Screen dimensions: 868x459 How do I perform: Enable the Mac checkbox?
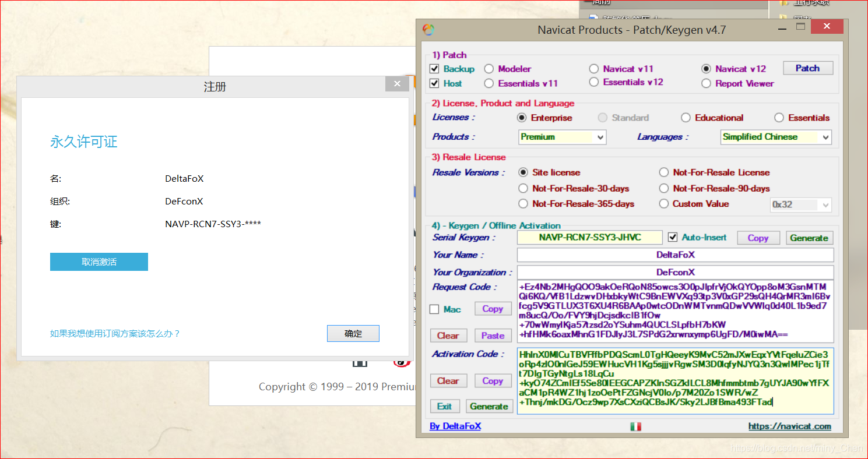click(434, 309)
